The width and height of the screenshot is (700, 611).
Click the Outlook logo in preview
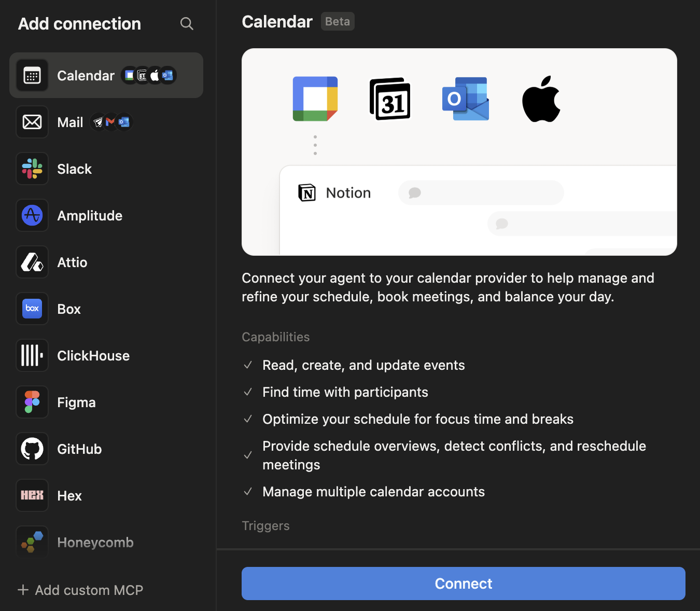click(x=466, y=99)
